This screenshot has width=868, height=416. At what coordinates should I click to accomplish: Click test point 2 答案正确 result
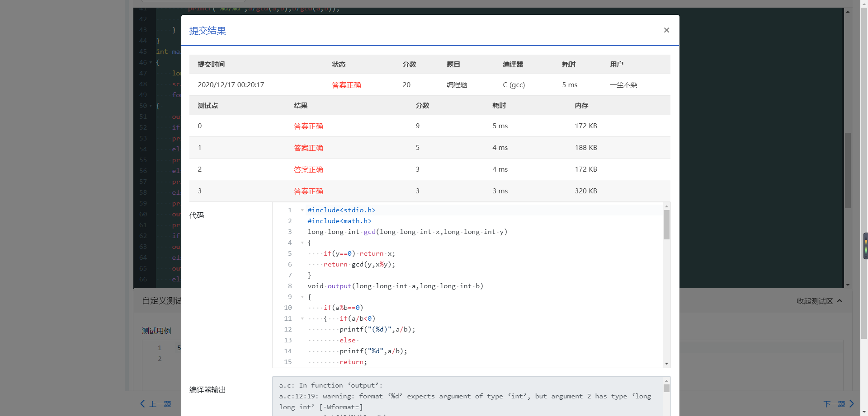[308, 169]
